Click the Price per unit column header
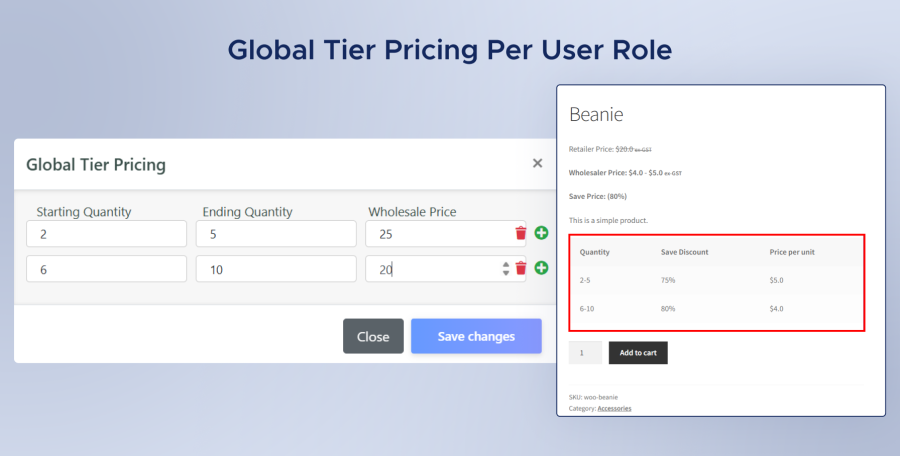This screenshot has height=456, width=900. [x=792, y=252]
